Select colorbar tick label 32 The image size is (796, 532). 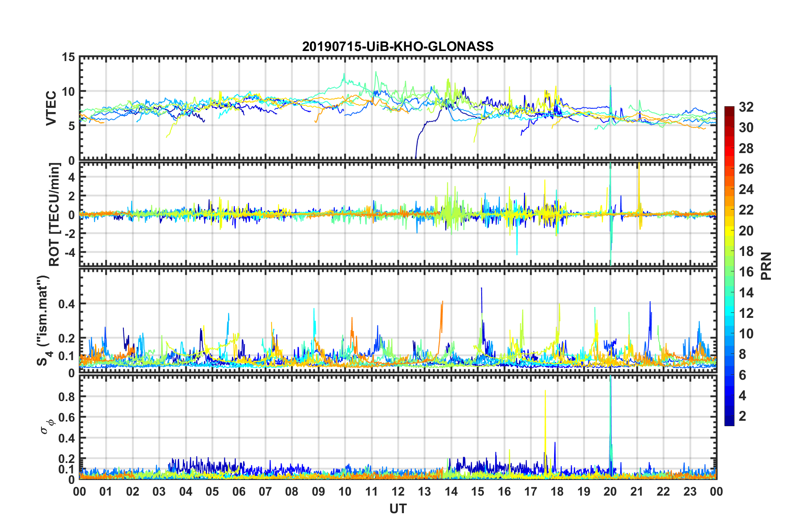pyautogui.click(x=746, y=107)
